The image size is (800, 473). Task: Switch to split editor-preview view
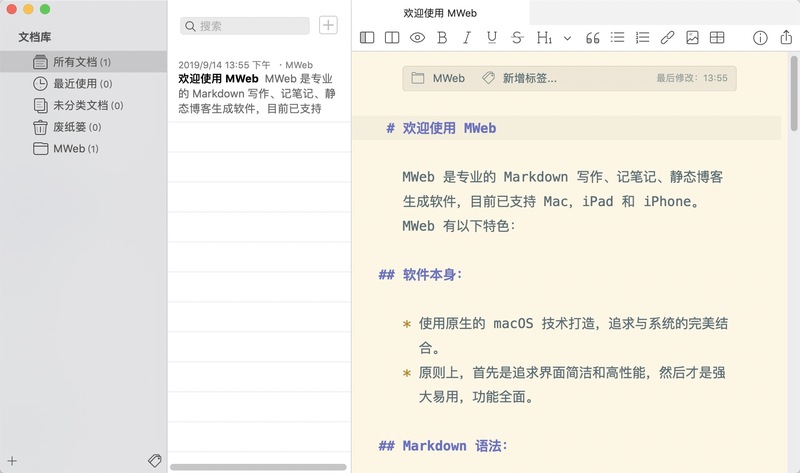pyautogui.click(x=392, y=38)
